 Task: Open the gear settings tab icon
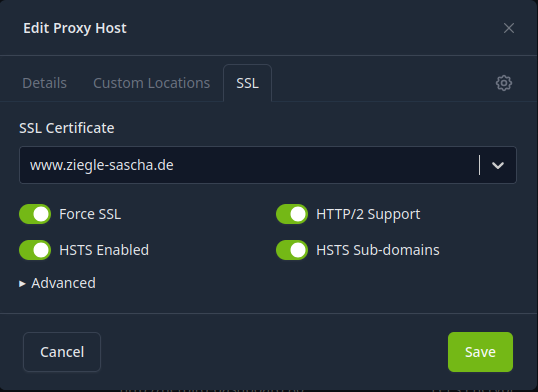point(504,83)
